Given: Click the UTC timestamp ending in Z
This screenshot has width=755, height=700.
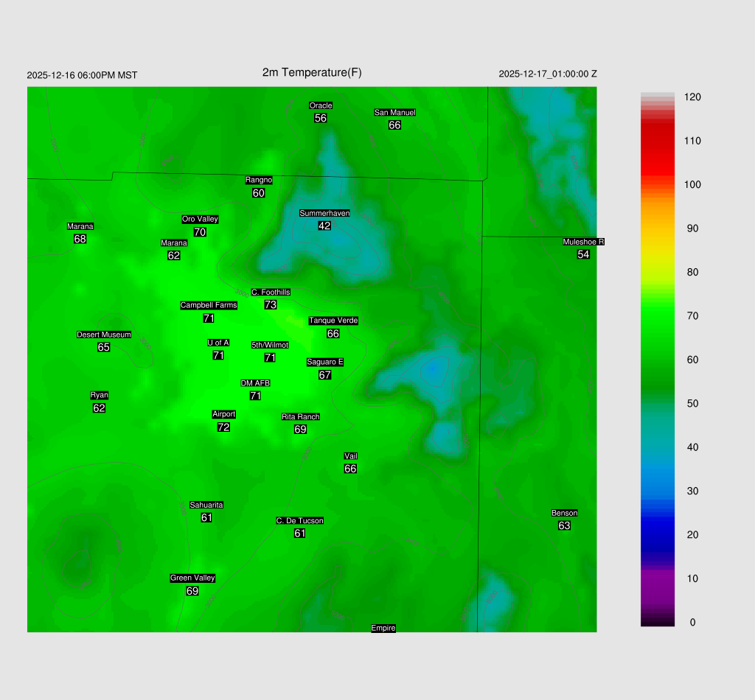Looking at the screenshot, I should coord(548,74).
